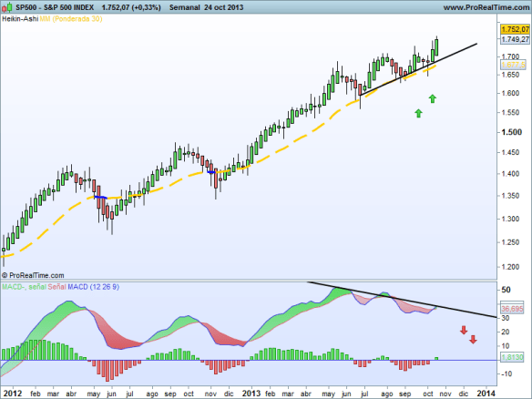Click the Heikin-Ashi chart style label
The image size is (532, 399).
pyautogui.click(x=20, y=18)
